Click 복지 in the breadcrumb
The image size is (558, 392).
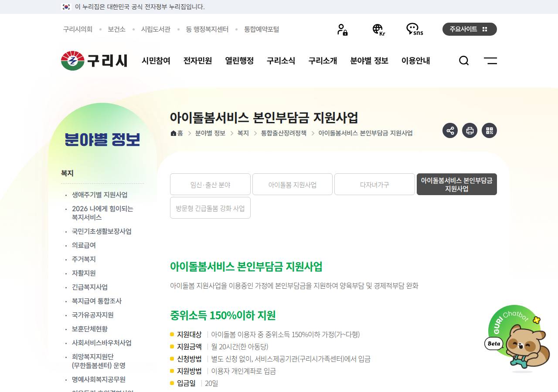[x=243, y=133]
